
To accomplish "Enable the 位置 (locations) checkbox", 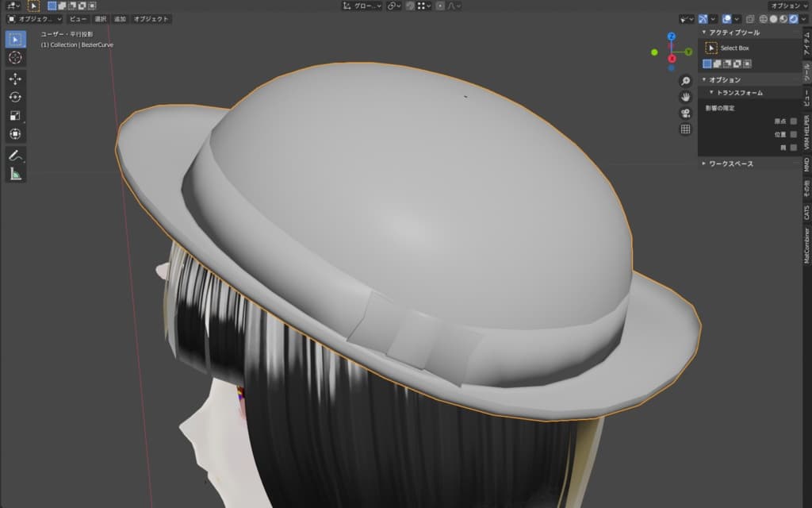I will pyautogui.click(x=793, y=134).
